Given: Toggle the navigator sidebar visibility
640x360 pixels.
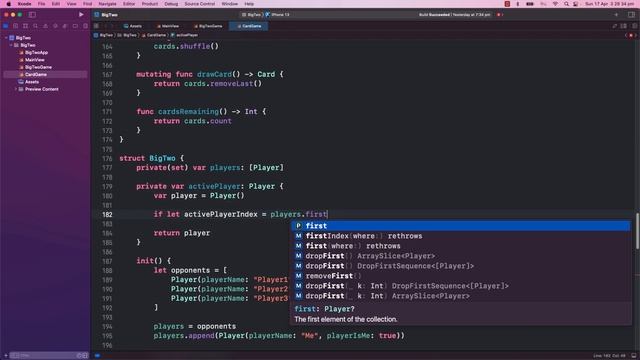Looking at the screenshot, I should click(x=32, y=15).
